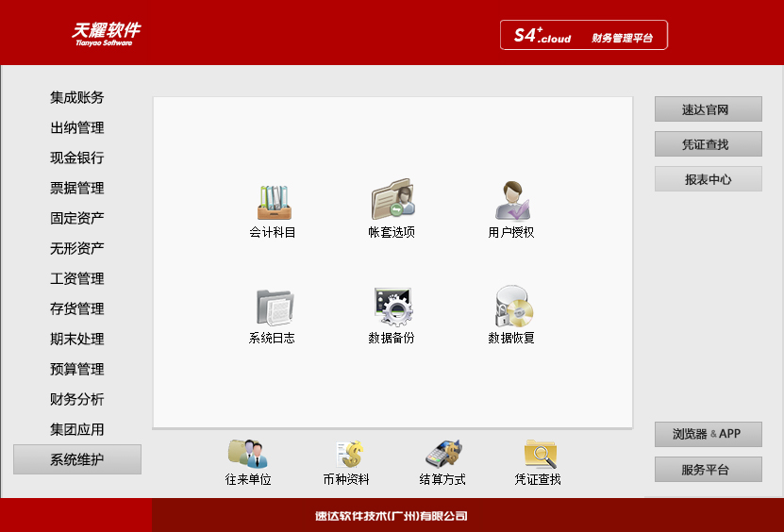Select 集成账务 in the sidebar
The image size is (784, 532).
[77, 97]
